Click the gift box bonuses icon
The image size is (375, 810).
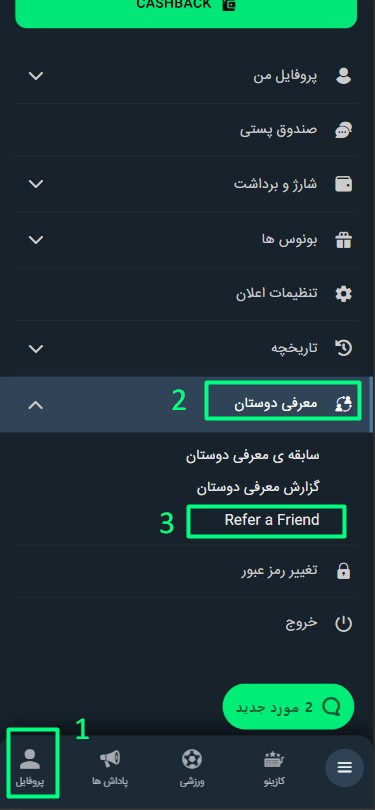coord(343,240)
